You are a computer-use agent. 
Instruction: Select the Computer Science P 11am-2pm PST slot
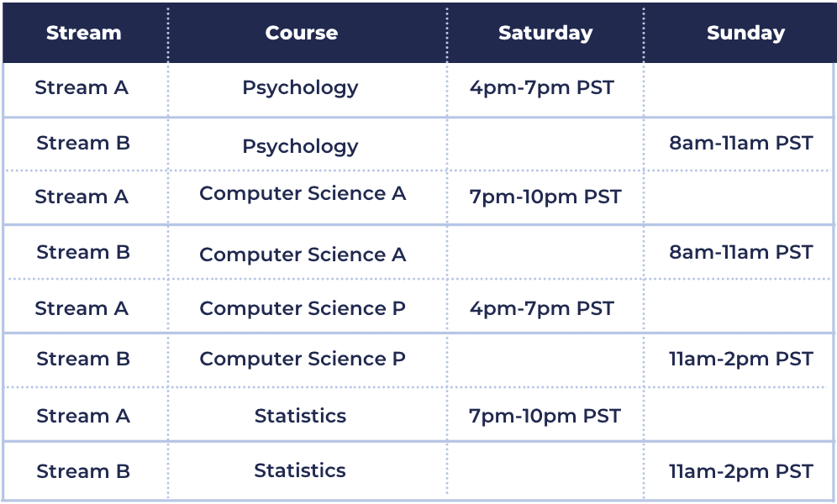(741, 360)
